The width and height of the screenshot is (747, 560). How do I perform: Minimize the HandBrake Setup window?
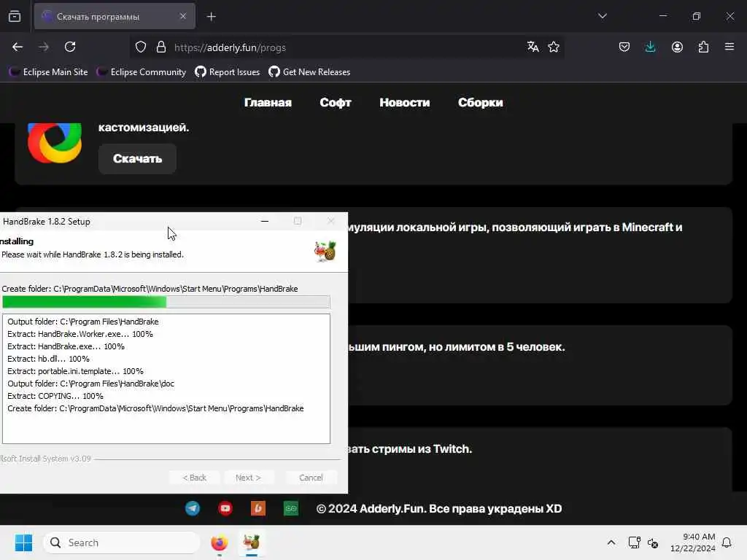[x=265, y=221]
